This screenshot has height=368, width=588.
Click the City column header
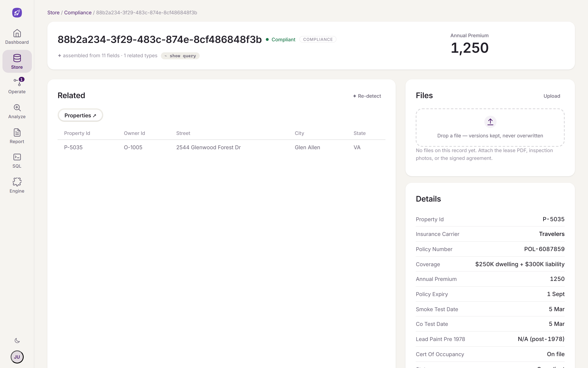pyautogui.click(x=299, y=133)
